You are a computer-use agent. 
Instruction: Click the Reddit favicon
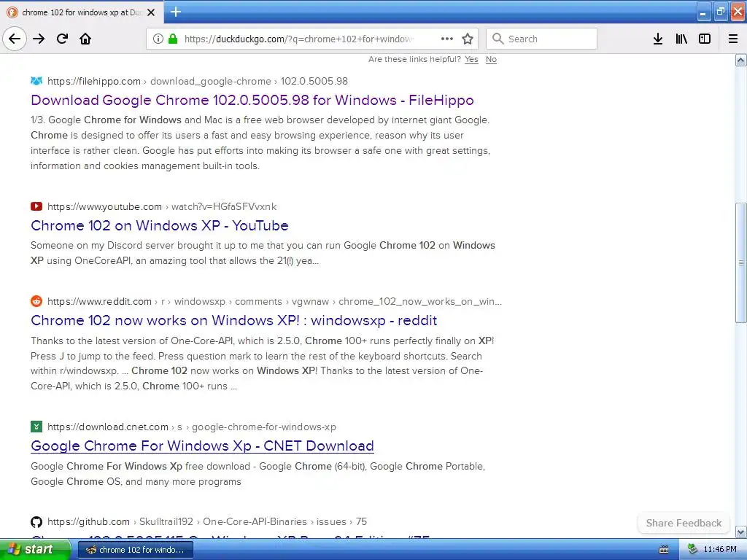(36, 301)
